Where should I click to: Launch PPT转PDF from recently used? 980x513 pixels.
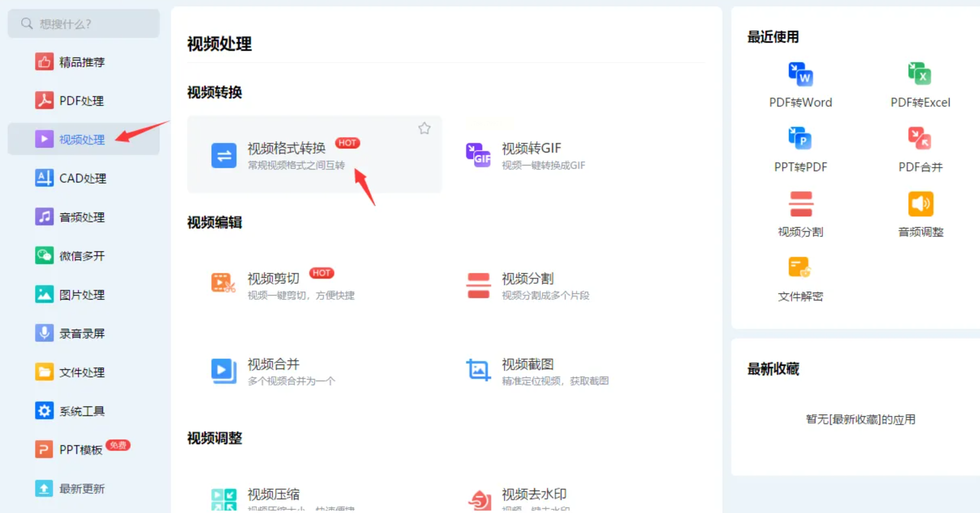tap(800, 139)
